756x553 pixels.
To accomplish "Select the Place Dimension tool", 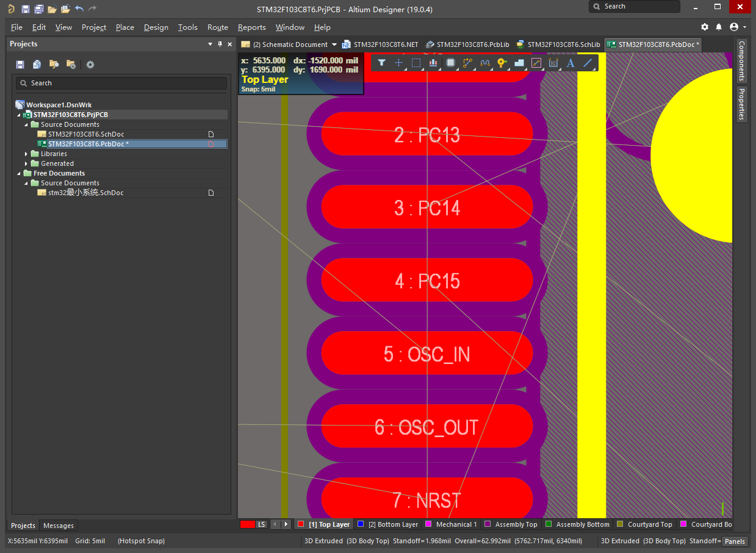I will tap(554, 63).
